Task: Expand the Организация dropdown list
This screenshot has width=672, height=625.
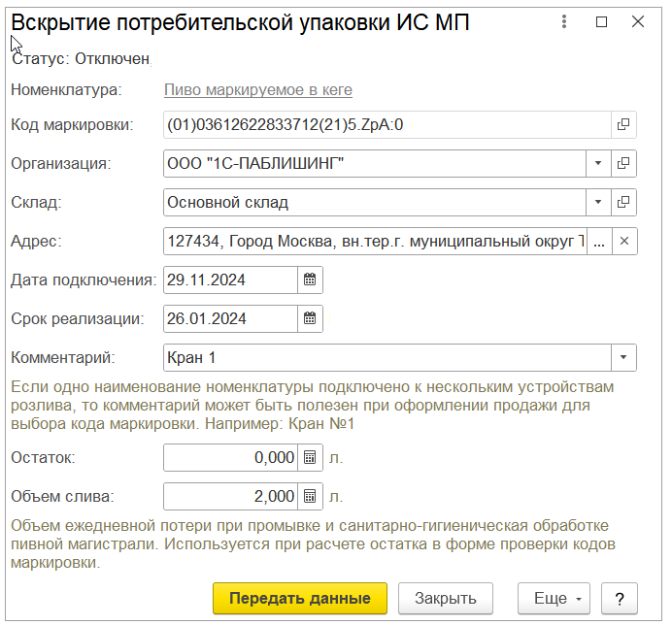Action: pos(598,163)
